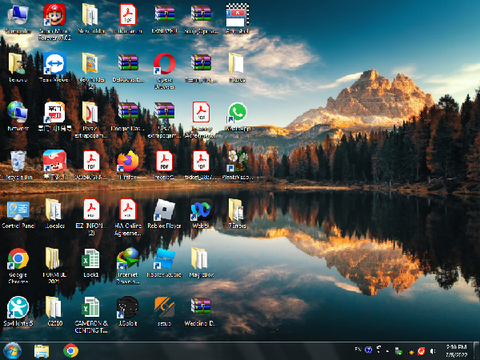Click the red flame tray icon
Viewport: 480px width, 360px height.
click(421, 351)
